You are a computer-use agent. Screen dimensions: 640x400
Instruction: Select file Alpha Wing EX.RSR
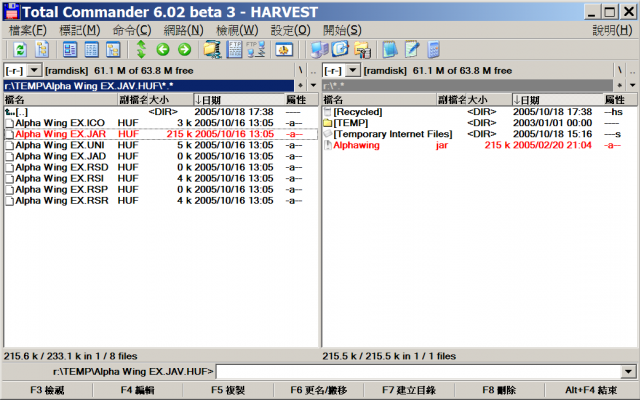(161, 201)
